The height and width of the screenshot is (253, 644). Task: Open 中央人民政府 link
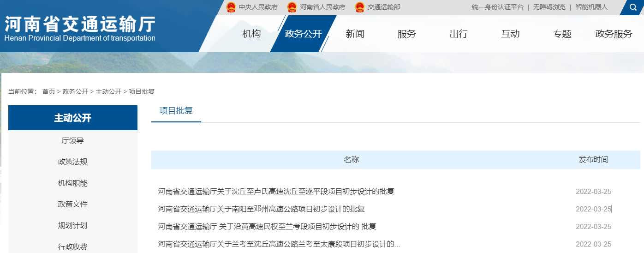[x=258, y=7]
